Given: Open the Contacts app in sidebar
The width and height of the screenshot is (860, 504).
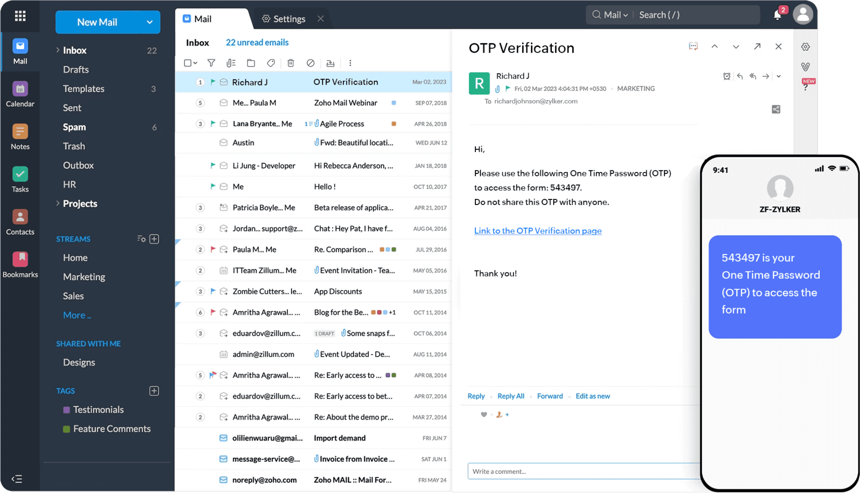Looking at the screenshot, I should [x=20, y=222].
